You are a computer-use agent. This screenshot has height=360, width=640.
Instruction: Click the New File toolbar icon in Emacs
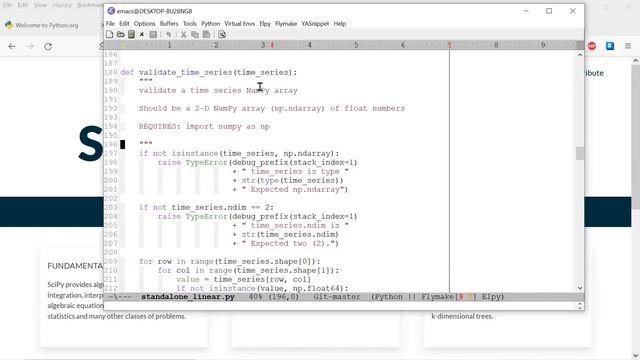click(109, 35)
